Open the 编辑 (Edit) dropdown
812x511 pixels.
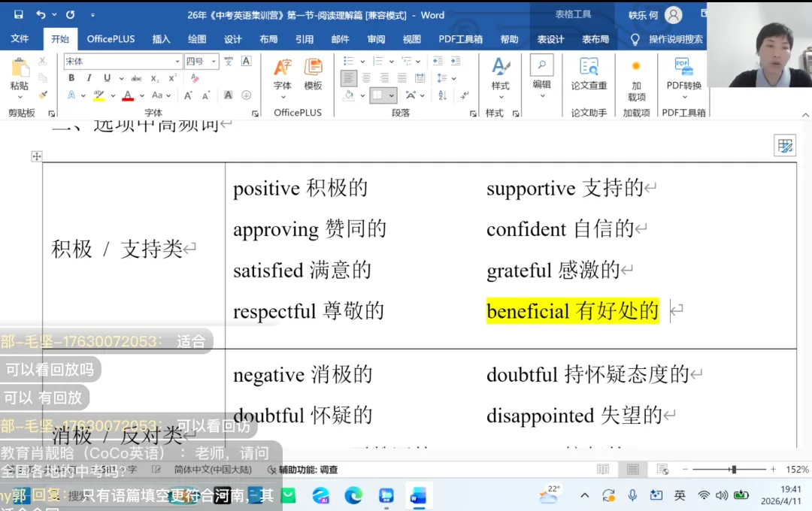(541, 85)
